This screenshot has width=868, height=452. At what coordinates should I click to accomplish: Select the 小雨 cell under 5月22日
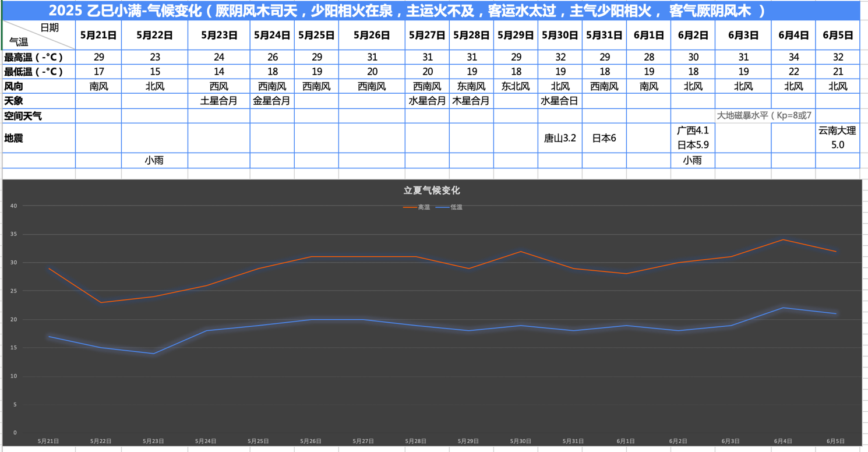[154, 160]
